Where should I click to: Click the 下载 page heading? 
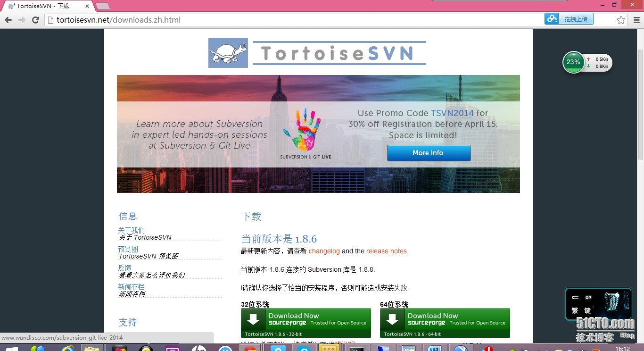coord(251,217)
